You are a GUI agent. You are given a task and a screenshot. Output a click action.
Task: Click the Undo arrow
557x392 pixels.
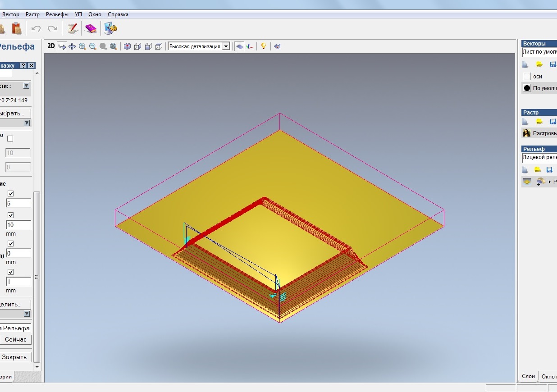pos(36,28)
